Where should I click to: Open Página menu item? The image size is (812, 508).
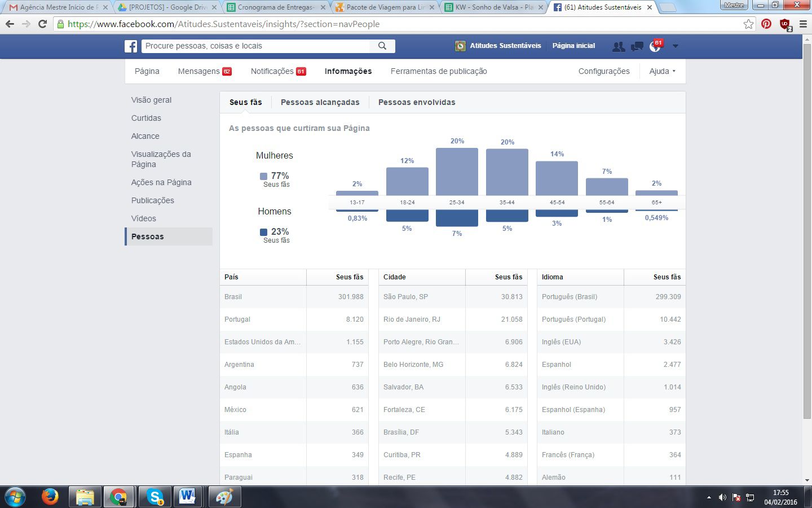coord(147,71)
